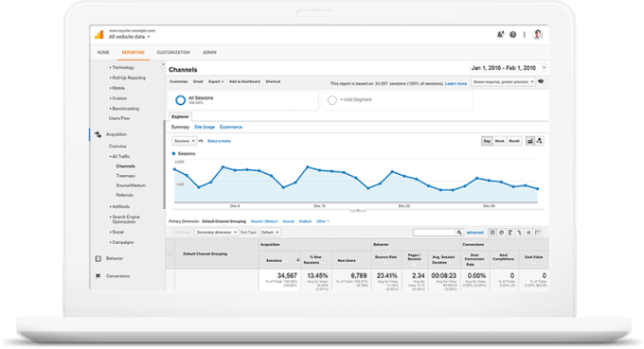Open the All website data view dropdown
The height and width of the screenshot is (349, 644).
coord(129,37)
